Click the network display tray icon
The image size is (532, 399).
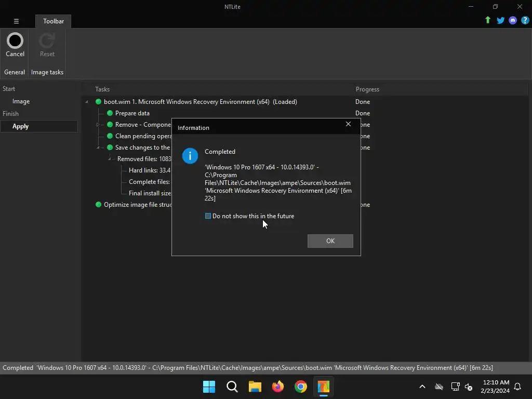455,387
